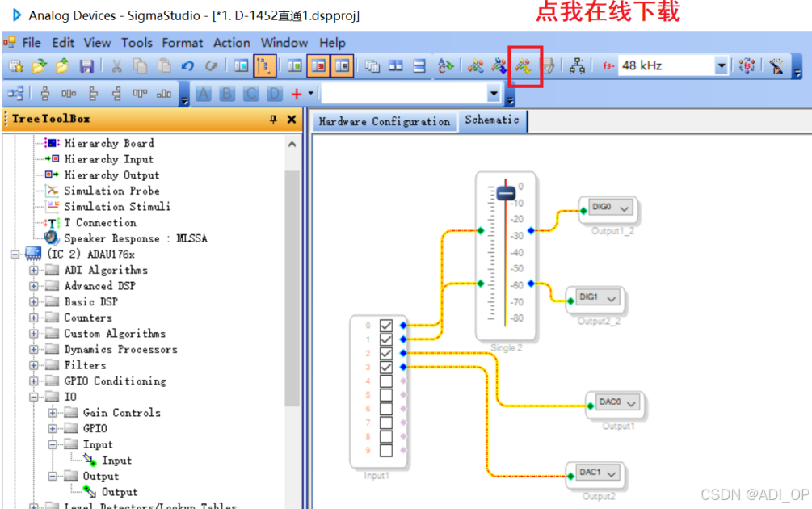
Task: Open the DIG1 output dropdown
Action: 611,299
